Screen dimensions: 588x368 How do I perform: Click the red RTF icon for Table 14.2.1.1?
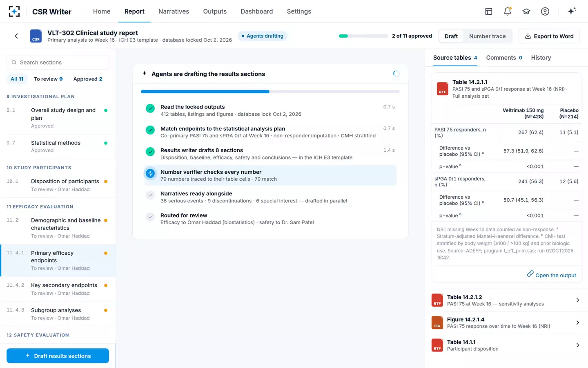443,89
